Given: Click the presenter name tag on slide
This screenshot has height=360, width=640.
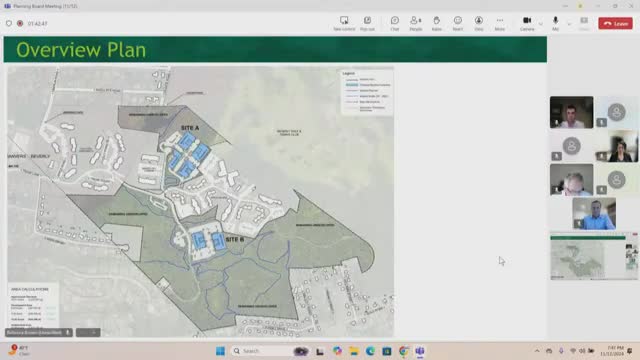Looking at the screenshot, I should [38, 333].
